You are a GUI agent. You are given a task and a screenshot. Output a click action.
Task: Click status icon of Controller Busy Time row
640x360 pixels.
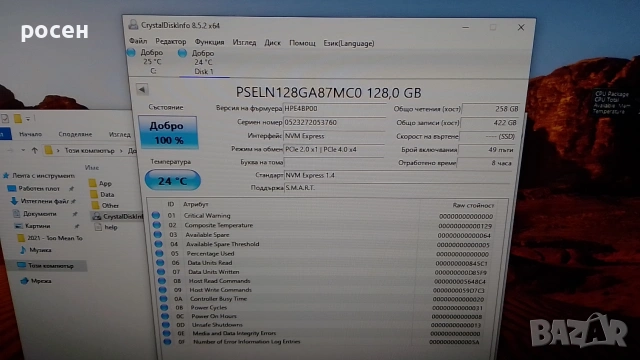(x=163, y=298)
